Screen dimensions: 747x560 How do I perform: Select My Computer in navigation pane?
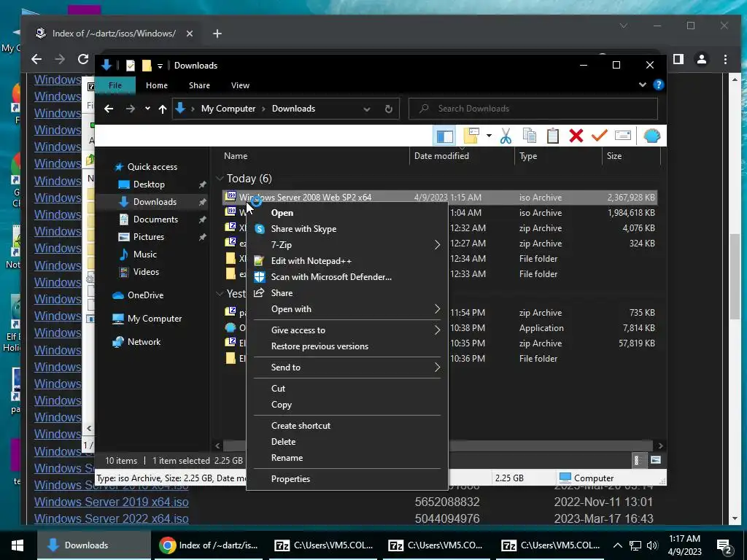pyautogui.click(x=154, y=319)
